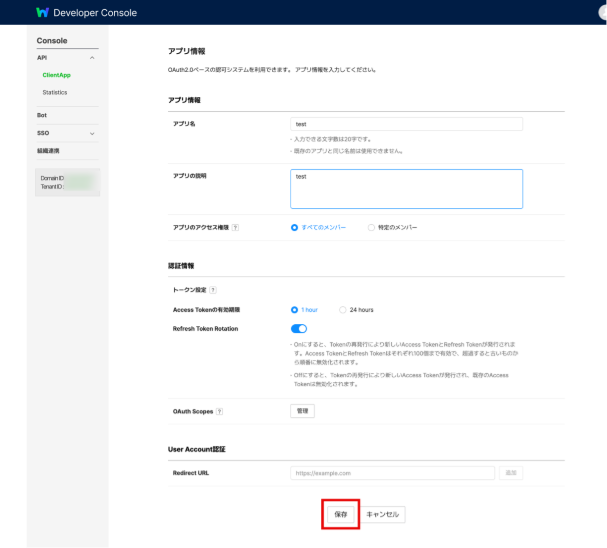Focus the Redirect URL input field

[392, 472]
